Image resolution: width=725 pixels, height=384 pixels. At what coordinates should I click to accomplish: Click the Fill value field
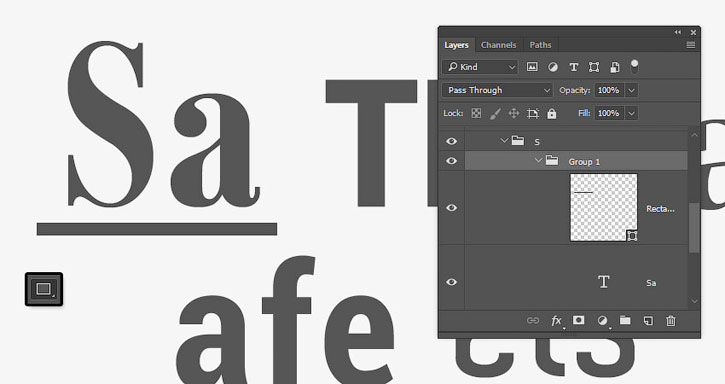pyautogui.click(x=609, y=113)
